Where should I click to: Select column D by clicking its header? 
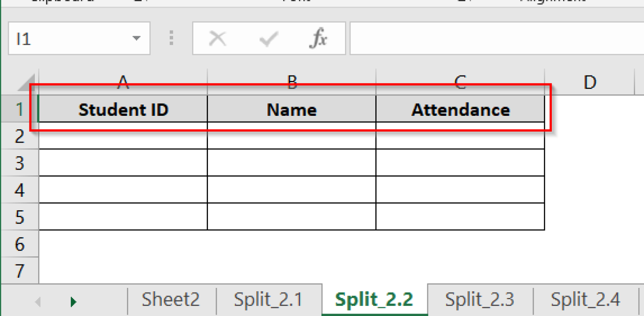click(590, 82)
